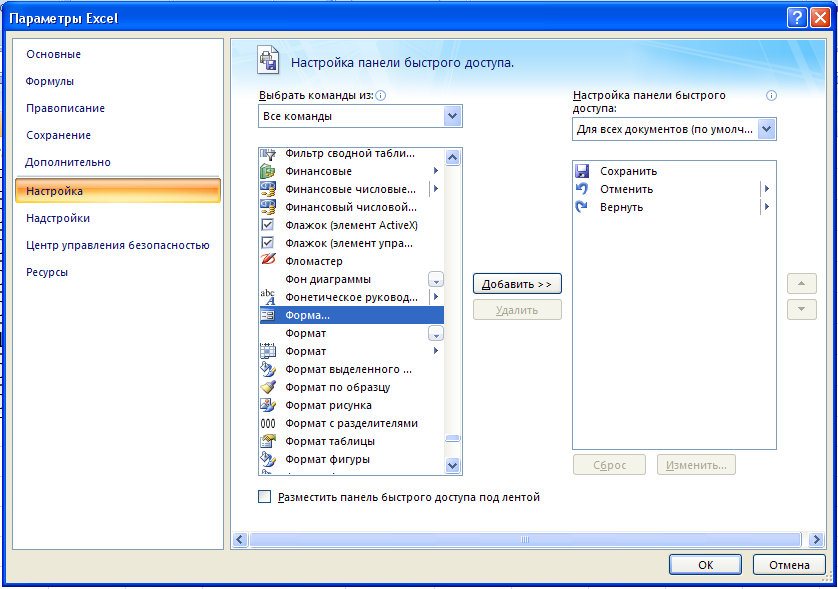Click the Формат с разделителями 000 icon
This screenshot has height=589, width=838.
(268, 423)
